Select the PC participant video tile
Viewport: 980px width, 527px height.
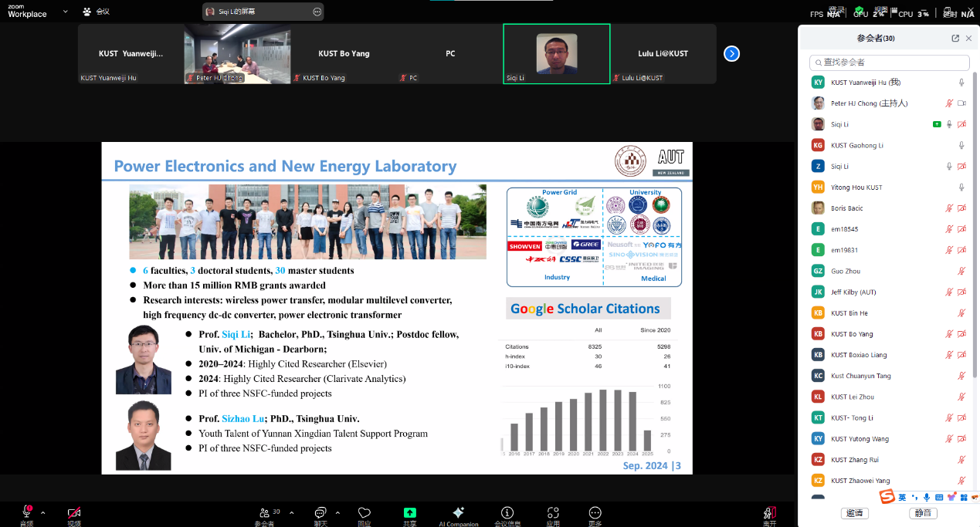click(450, 53)
